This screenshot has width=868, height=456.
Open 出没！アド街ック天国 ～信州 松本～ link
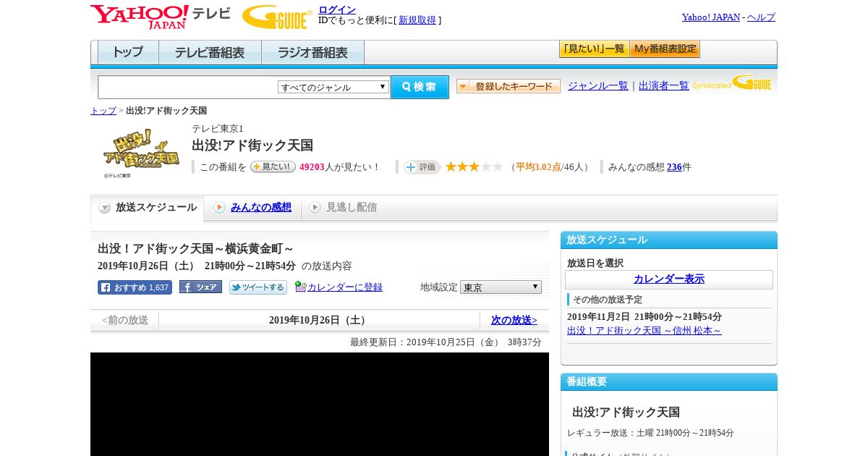(644, 331)
